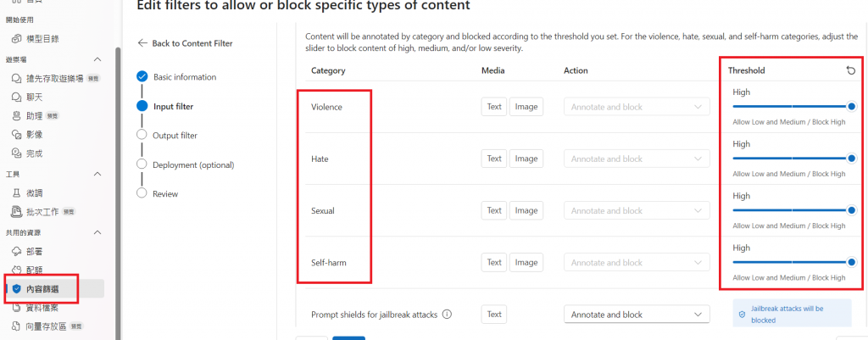Click the 聊天 chat bubble icon

(16, 97)
